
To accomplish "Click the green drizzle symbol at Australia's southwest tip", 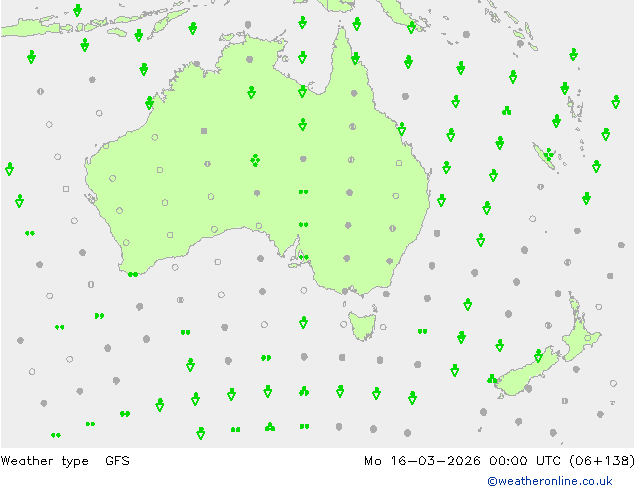I will [133, 275].
